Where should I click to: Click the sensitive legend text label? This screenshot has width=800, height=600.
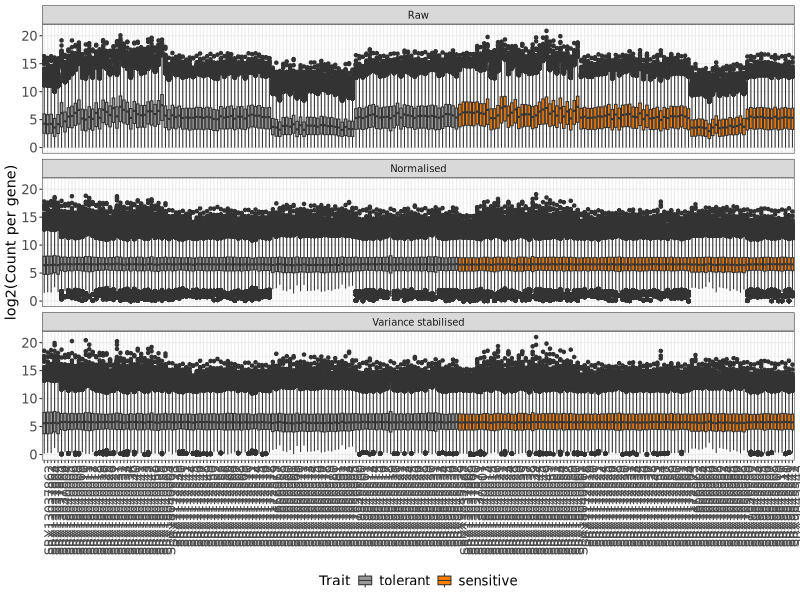click(487, 581)
